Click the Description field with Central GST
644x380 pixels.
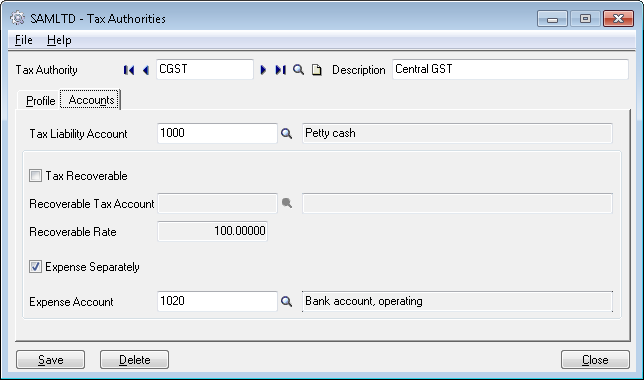[x=510, y=69]
